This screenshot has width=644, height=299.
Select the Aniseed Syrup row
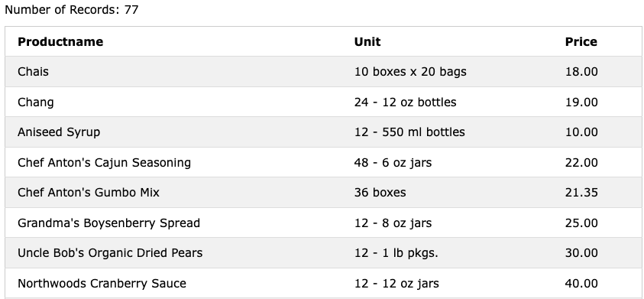(x=324, y=132)
